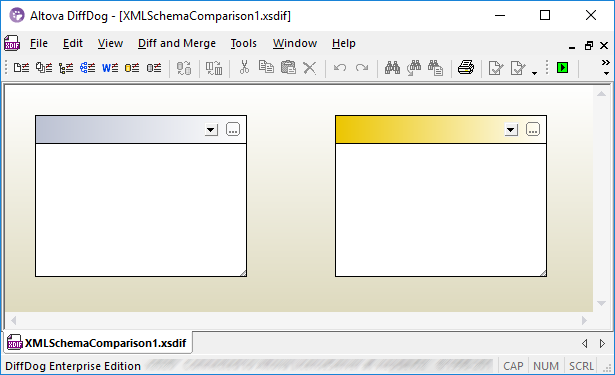Viewport: 615px width, 375px height.
Task: Click tab strip scroll-right arrow
Action: (602, 344)
